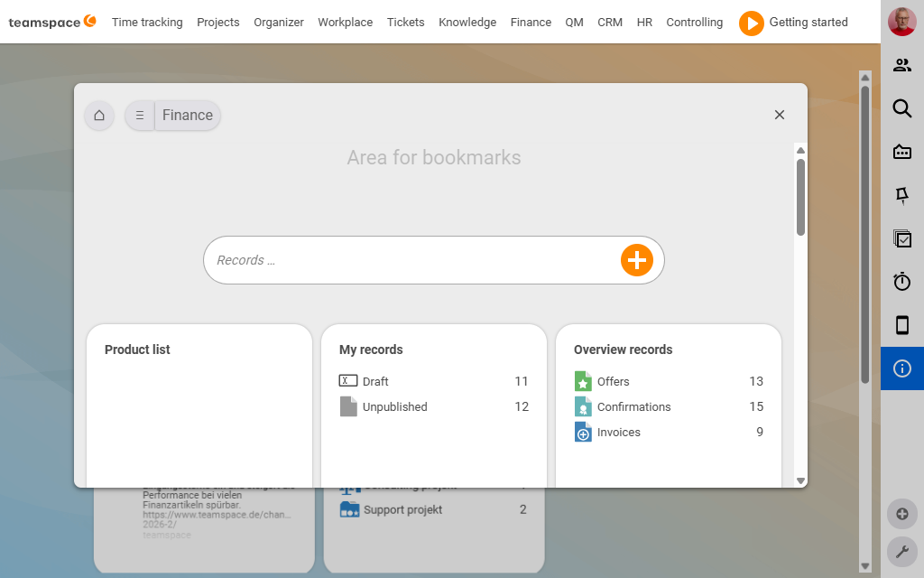Click the Unpublished count 12
This screenshot has height=578, width=924.
tap(522, 407)
